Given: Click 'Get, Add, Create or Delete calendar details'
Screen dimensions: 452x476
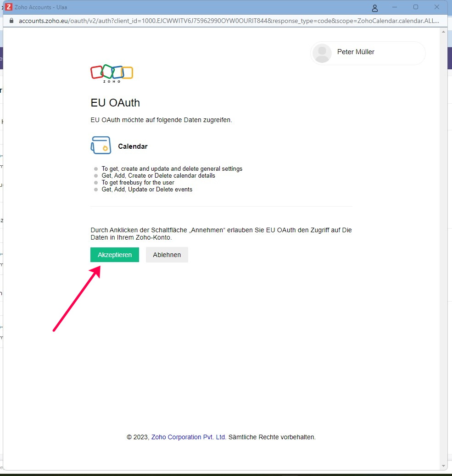Looking at the screenshot, I should click(158, 175).
